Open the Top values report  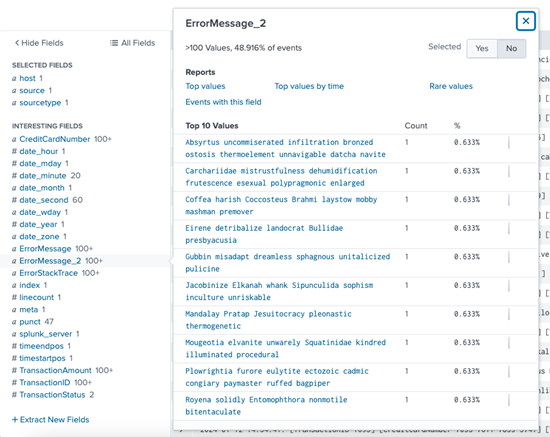point(205,86)
